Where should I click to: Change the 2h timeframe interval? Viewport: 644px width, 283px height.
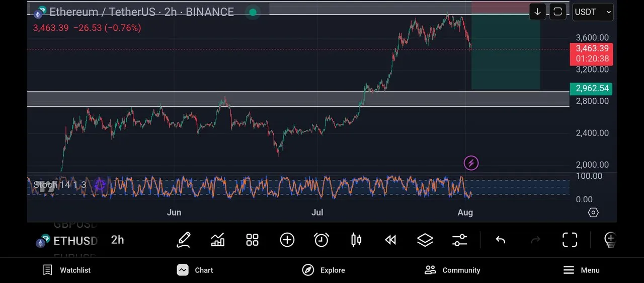(x=117, y=240)
